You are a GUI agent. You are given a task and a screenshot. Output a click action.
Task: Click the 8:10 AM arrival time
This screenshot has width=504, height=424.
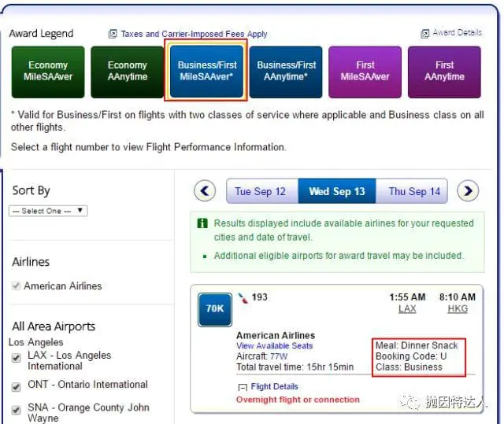click(458, 297)
